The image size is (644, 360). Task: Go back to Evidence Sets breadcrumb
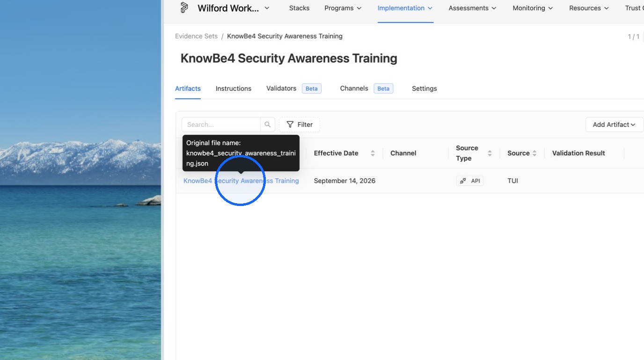click(x=197, y=36)
